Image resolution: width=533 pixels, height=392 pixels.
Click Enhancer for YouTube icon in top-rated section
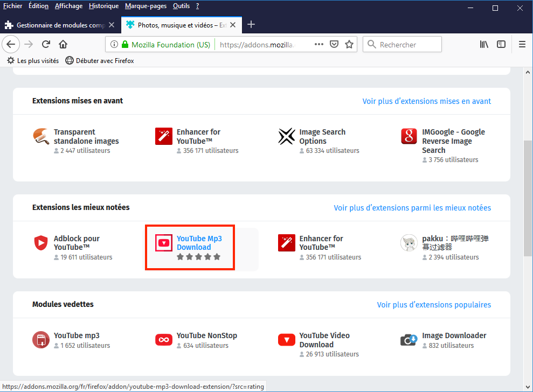click(287, 243)
